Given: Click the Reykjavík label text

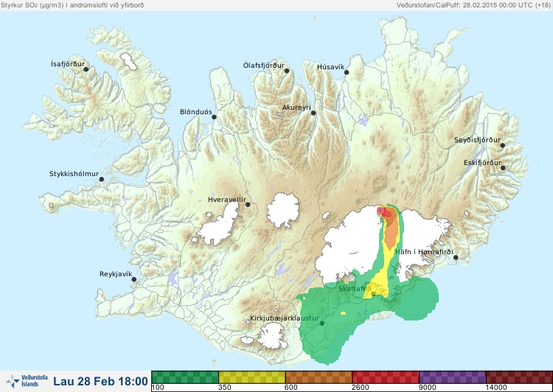Looking at the screenshot, I should [116, 274].
